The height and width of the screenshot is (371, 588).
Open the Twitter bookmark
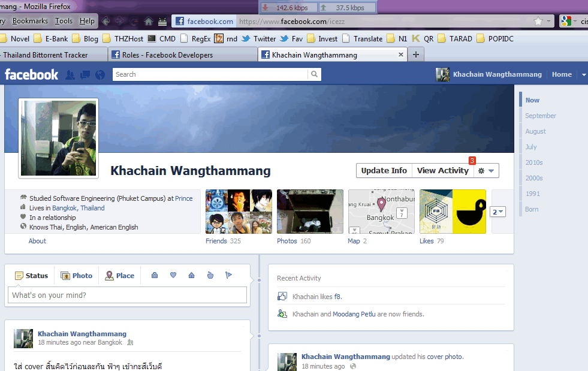(259, 38)
